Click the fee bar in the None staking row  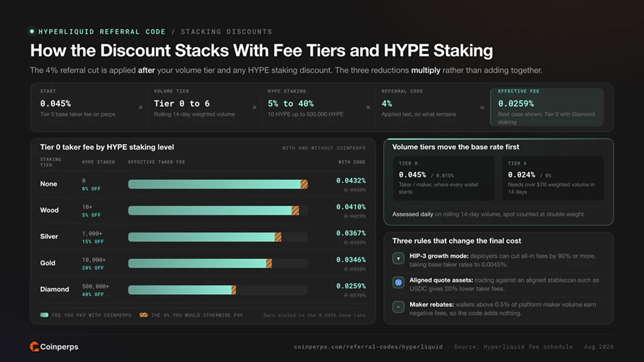coord(218,185)
